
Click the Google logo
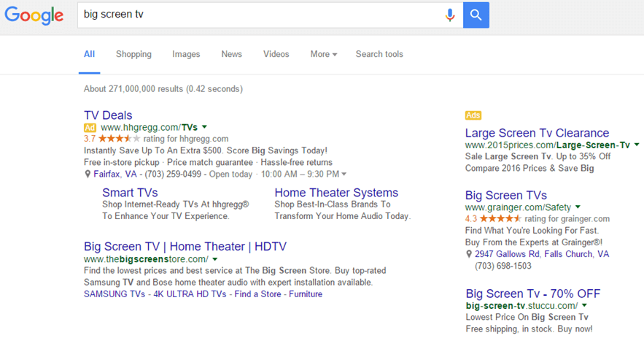(34, 16)
